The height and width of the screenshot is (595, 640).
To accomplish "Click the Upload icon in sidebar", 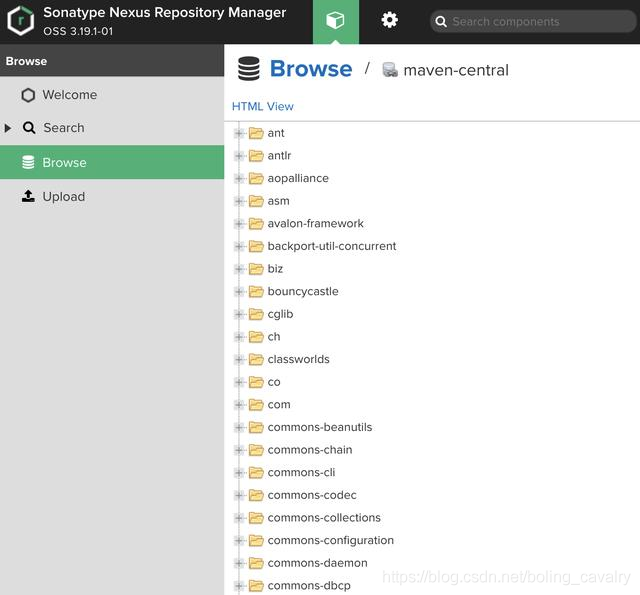I will click(28, 197).
